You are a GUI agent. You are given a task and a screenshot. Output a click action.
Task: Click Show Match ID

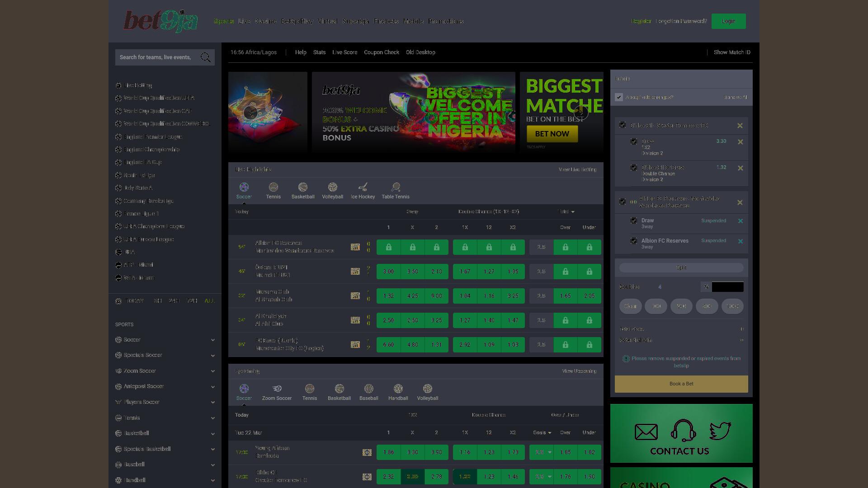(732, 52)
